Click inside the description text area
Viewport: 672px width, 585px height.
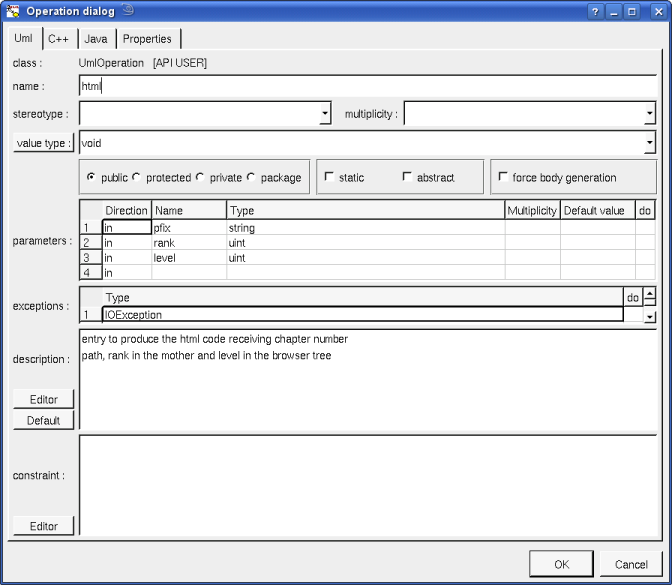(368, 379)
